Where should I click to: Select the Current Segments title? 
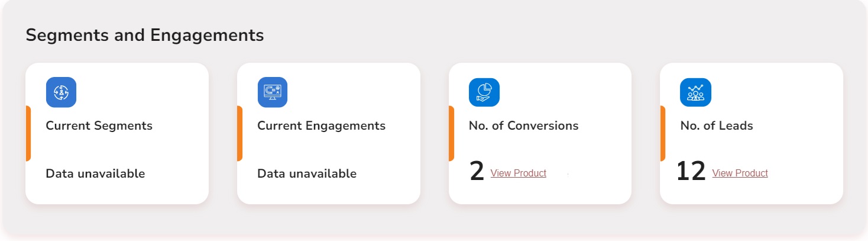pos(99,126)
